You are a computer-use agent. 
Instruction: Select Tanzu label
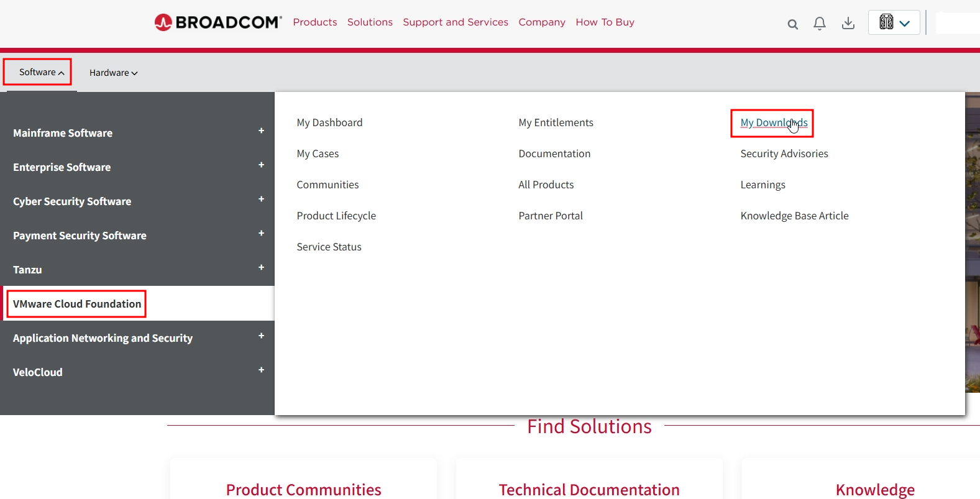(x=27, y=270)
